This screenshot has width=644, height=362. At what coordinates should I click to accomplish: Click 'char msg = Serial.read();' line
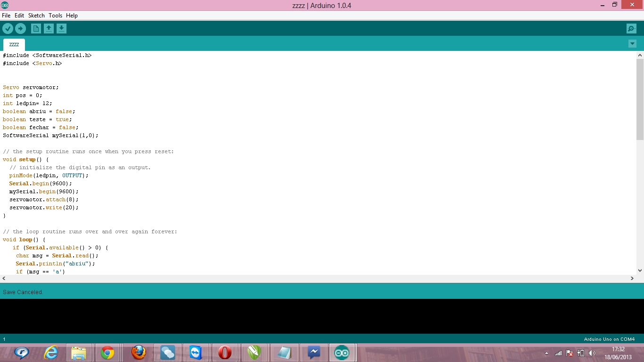point(57,255)
